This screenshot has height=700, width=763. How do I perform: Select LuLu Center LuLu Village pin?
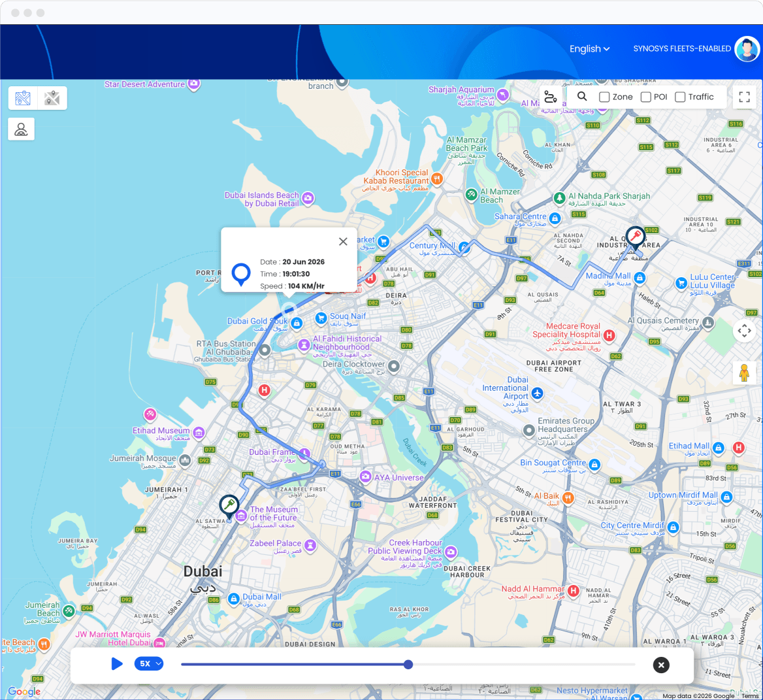coord(681,283)
